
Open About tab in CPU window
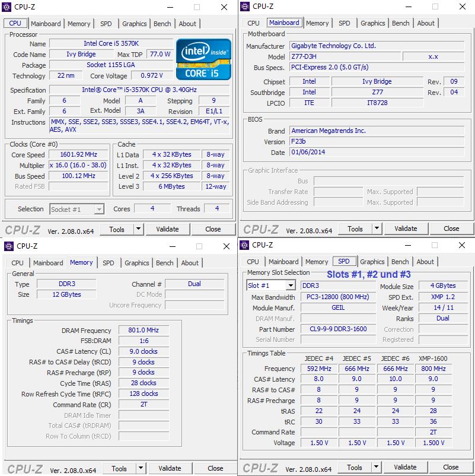point(187,24)
